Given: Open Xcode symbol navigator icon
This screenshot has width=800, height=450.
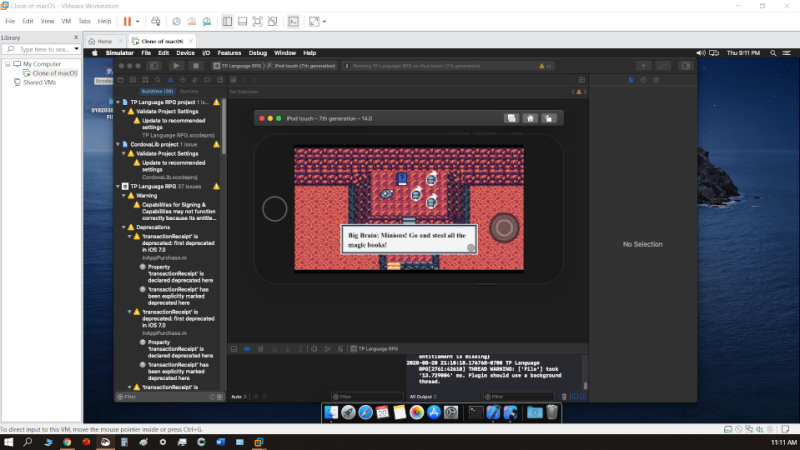Looking at the screenshot, I should [145, 80].
